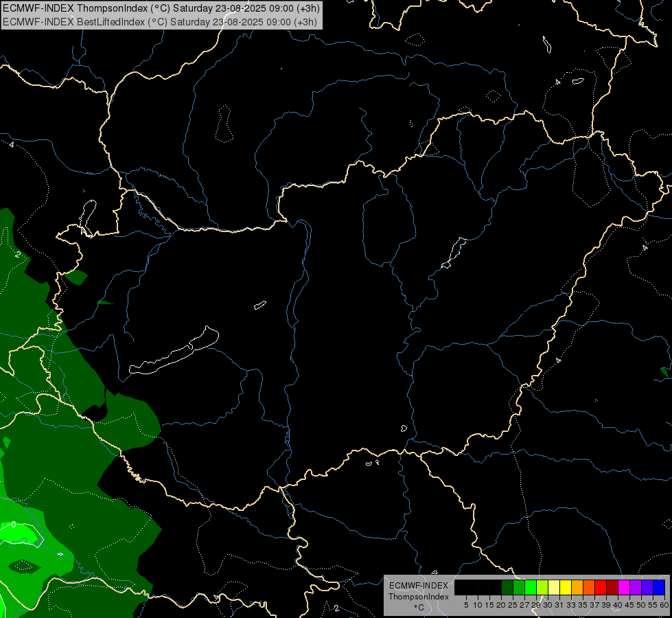The height and width of the screenshot is (618, 672).
Task: Choose the bright red 37–39 legend swatch
Action: click(601, 587)
